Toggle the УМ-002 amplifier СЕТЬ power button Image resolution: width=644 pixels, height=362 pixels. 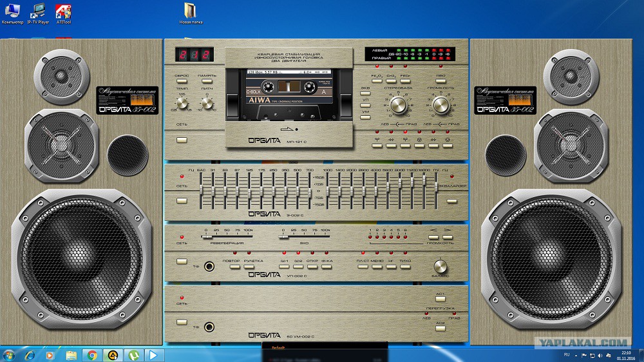click(x=182, y=322)
